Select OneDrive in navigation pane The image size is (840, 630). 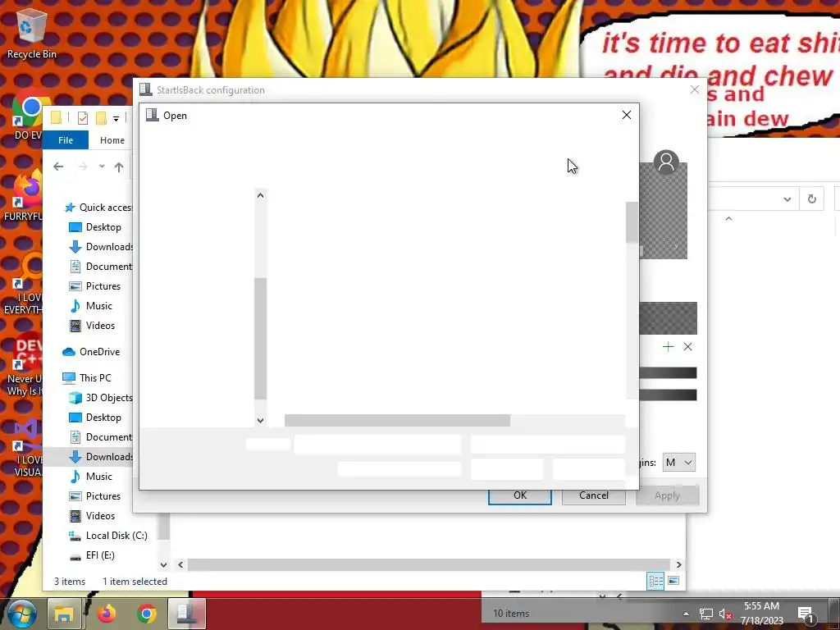[91, 352]
